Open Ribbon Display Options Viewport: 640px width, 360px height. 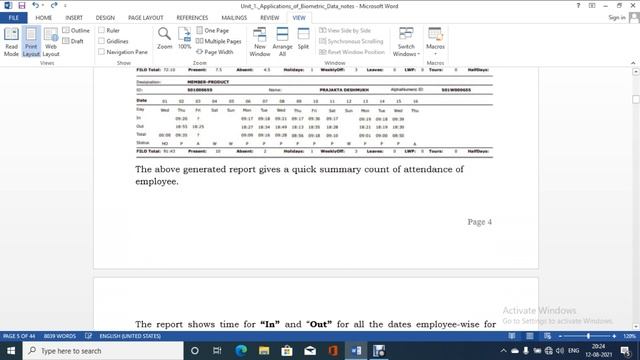(592, 6)
